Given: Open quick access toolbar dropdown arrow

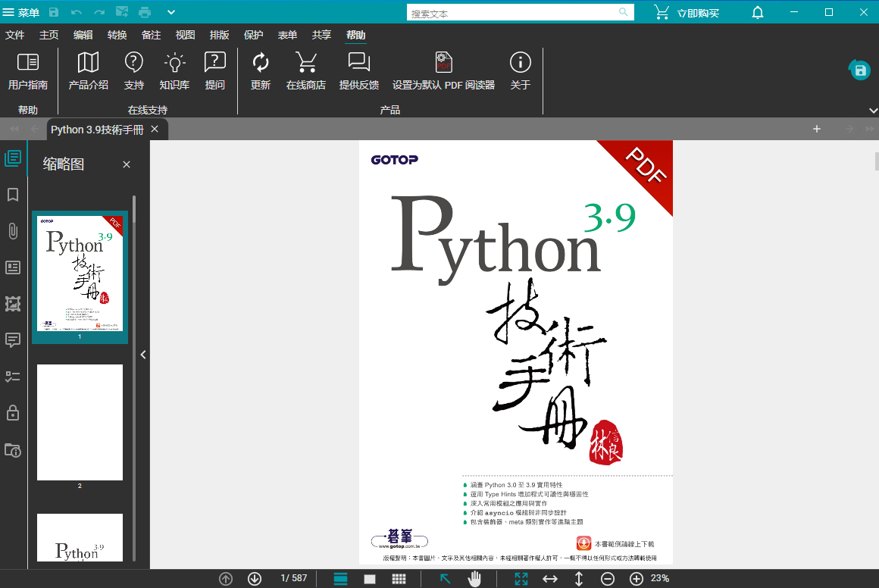Looking at the screenshot, I should 171,12.
